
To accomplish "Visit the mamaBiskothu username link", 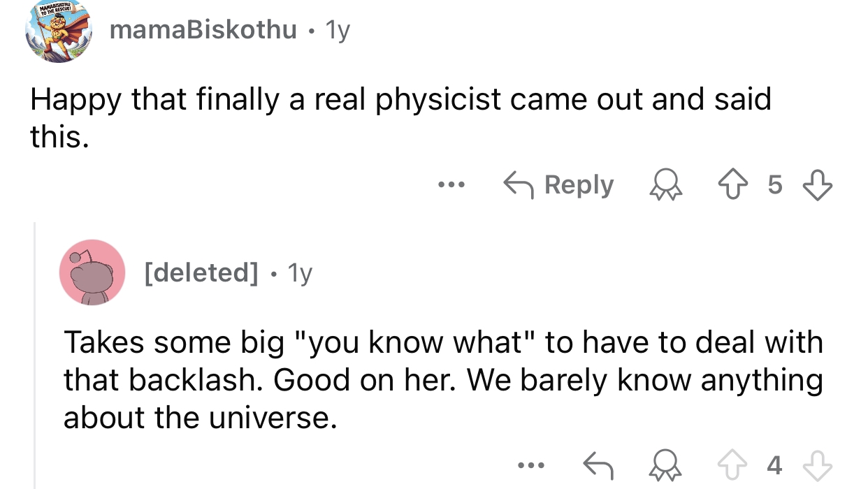I will click(204, 31).
